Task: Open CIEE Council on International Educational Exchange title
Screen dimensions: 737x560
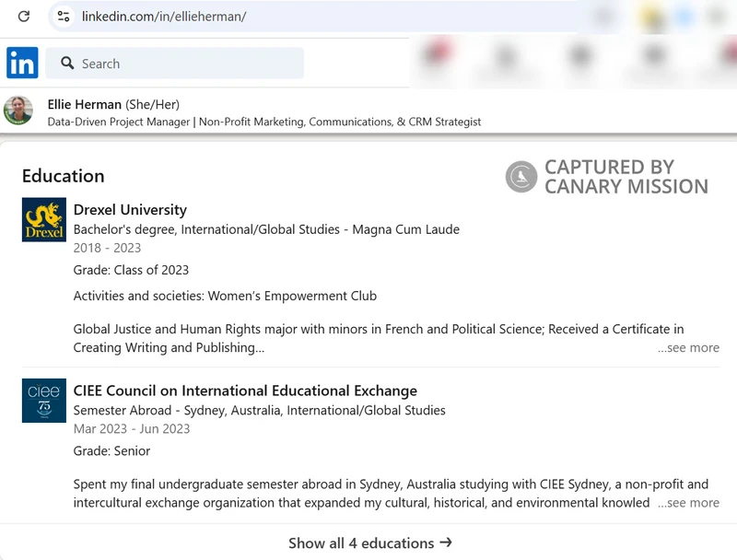Action: (245, 391)
